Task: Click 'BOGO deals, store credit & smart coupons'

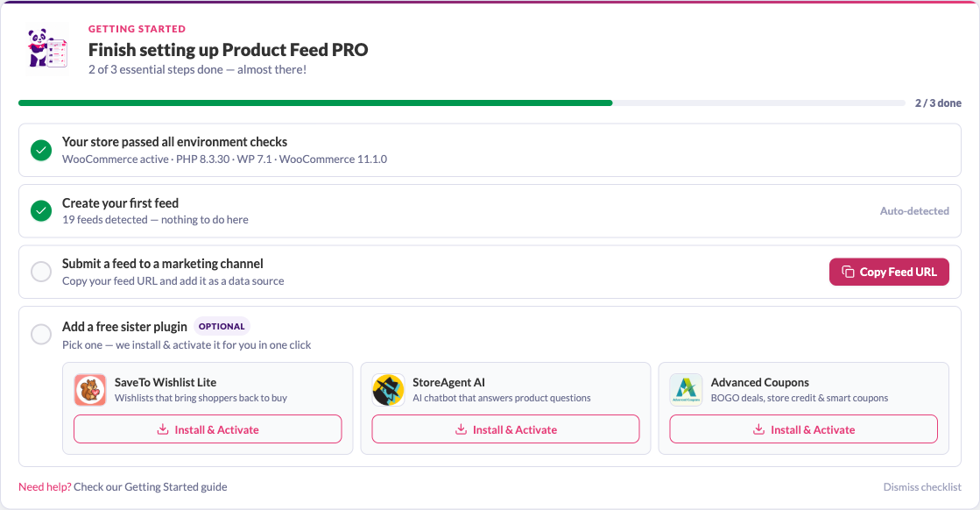Action: [800, 398]
